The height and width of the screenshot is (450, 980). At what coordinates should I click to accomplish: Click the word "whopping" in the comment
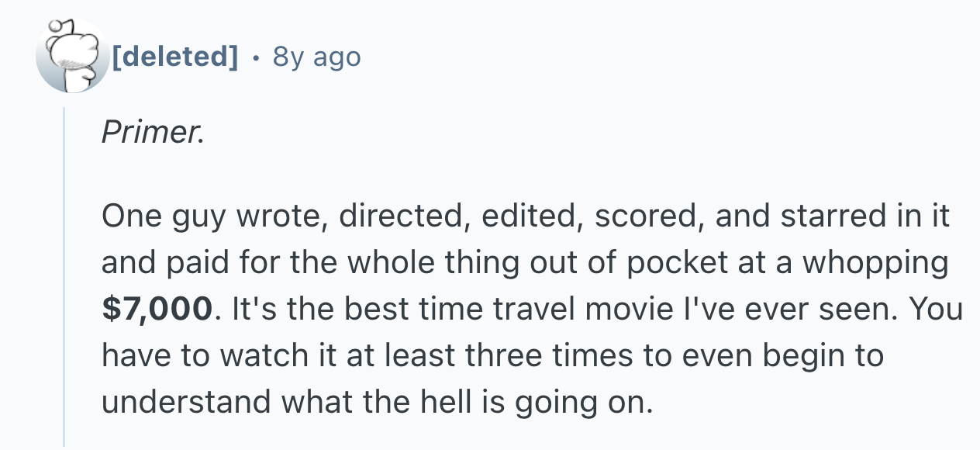click(875, 263)
